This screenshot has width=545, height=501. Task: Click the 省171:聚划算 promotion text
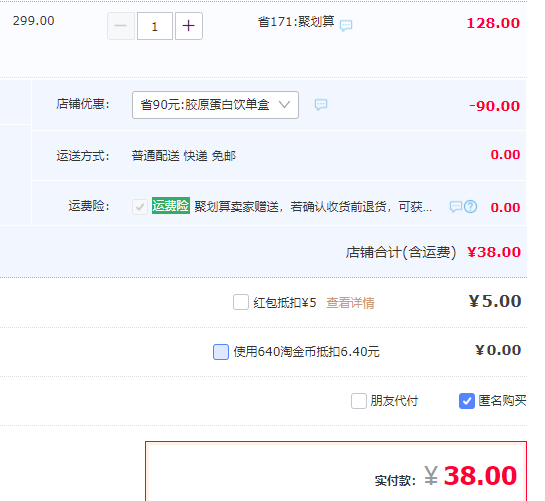pos(296,22)
